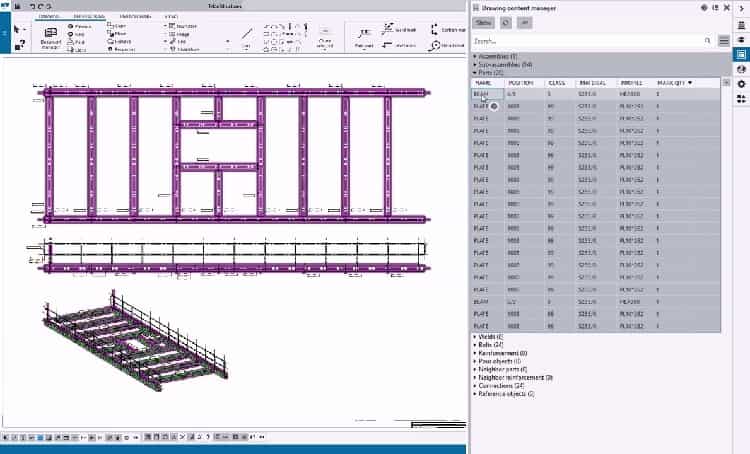Screen dimensions: 750x454
Task: Collapse the Parts category
Action: point(489,73)
